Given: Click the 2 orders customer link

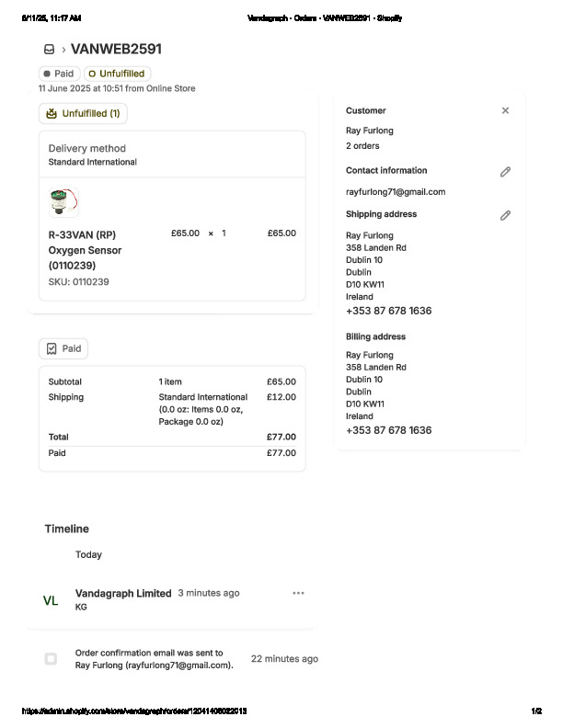Looking at the screenshot, I should [362, 146].
